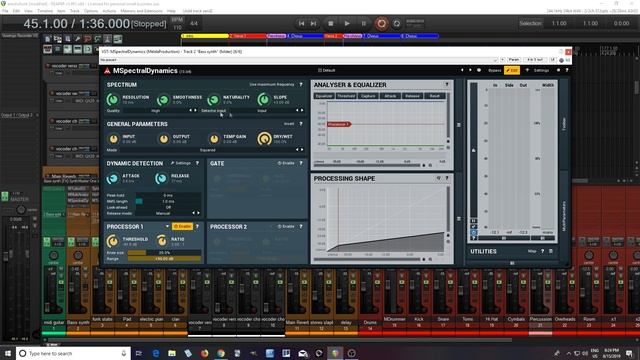Select the Reset tab in analyser

[x=434, y=96]
